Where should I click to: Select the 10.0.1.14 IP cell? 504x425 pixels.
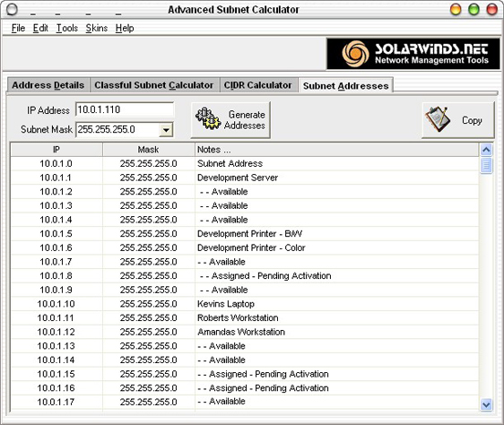click(56, 360)
